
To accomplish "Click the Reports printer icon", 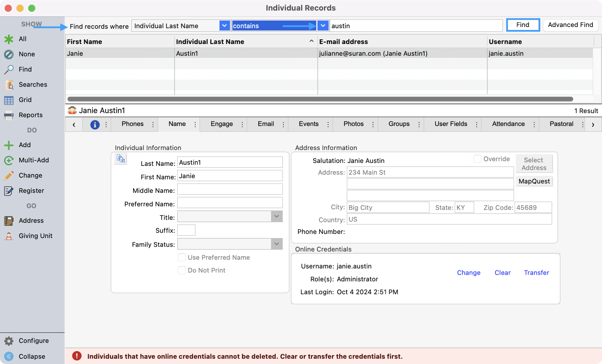I will (9, 115).
